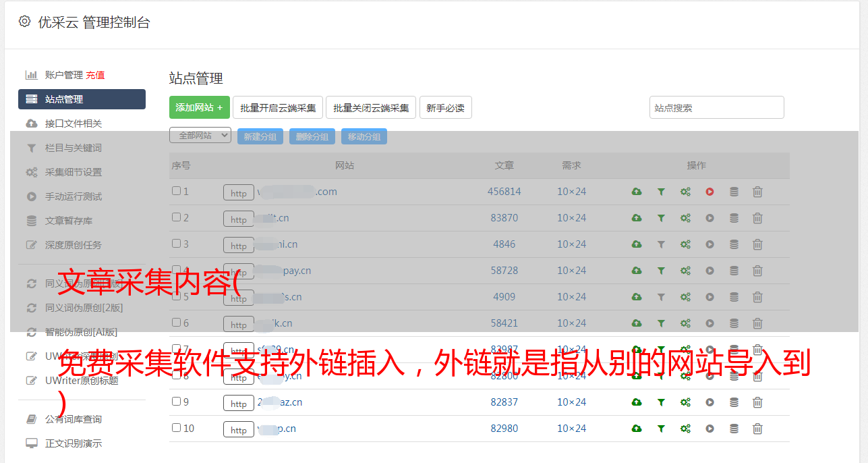Click the play icon in row 9
The height and width of the screenshot is (463, 868).
tap(710, 402)
